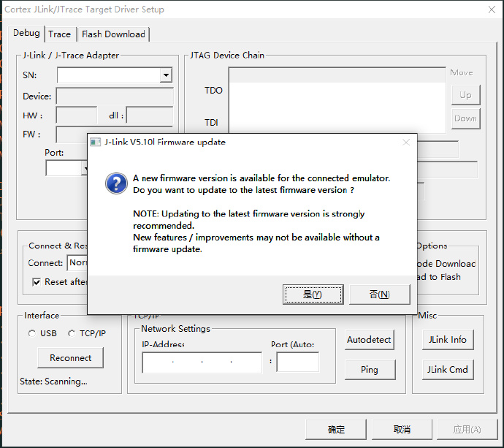Click the dll version field
The image size is (504, 448).
(x=150, y=115)
